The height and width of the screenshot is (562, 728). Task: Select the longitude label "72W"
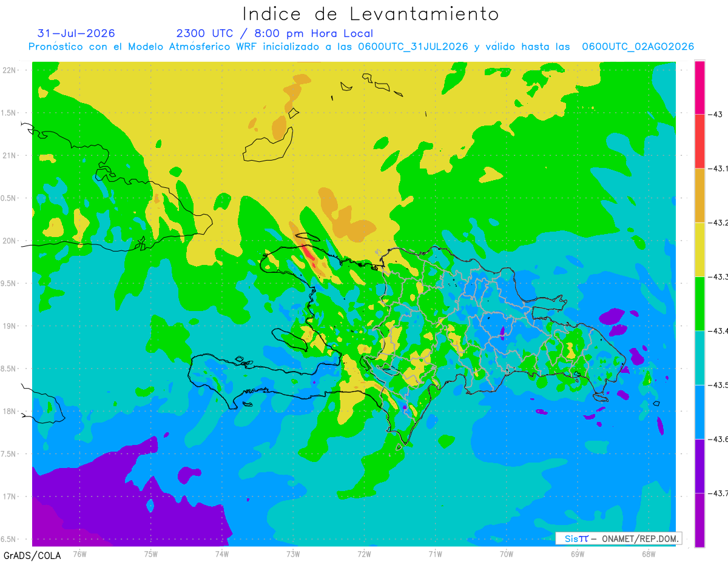[364, 554]
